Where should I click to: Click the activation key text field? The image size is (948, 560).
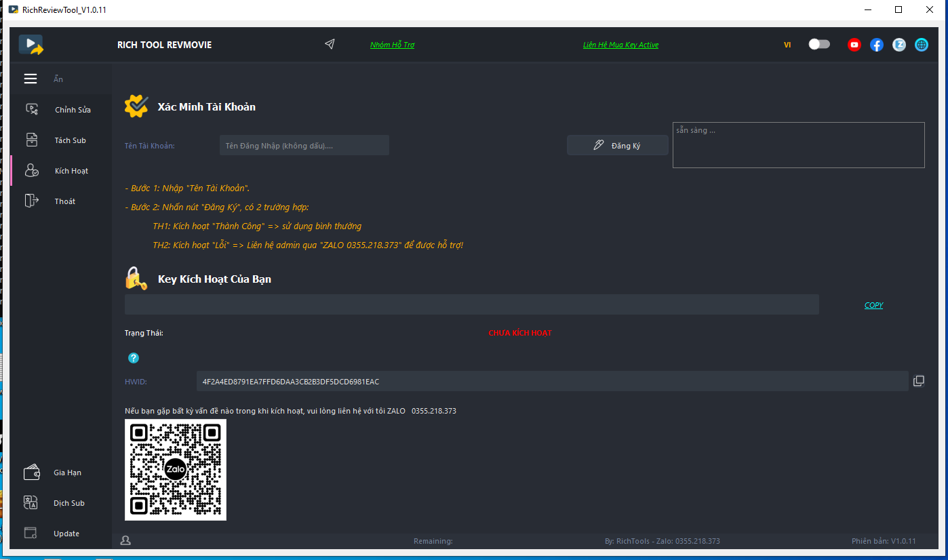pos(472,304)
